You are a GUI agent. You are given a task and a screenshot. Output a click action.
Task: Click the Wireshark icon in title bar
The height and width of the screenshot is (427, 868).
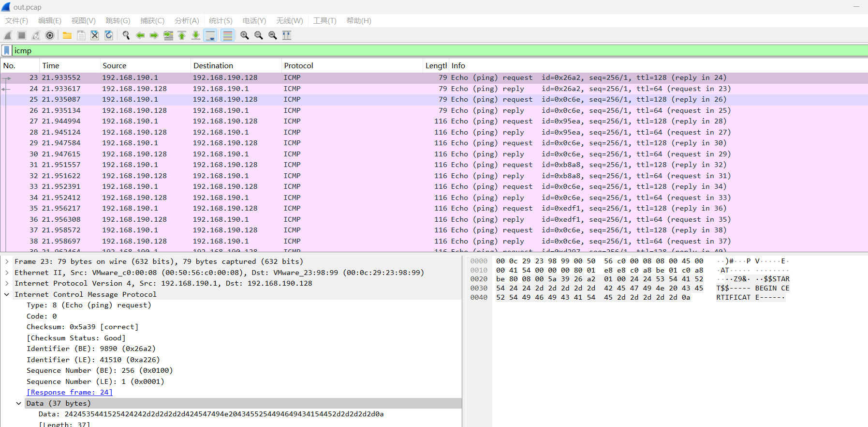pyautogui.click(x=6, y=7)
